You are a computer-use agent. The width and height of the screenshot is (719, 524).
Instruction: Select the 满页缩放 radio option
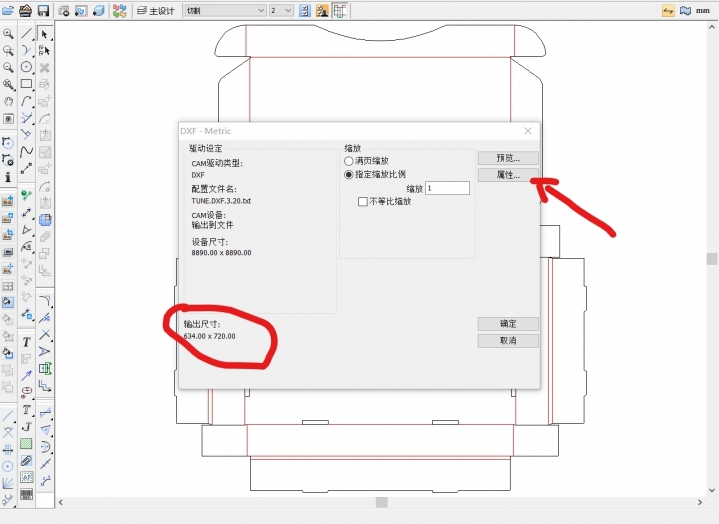349,161
